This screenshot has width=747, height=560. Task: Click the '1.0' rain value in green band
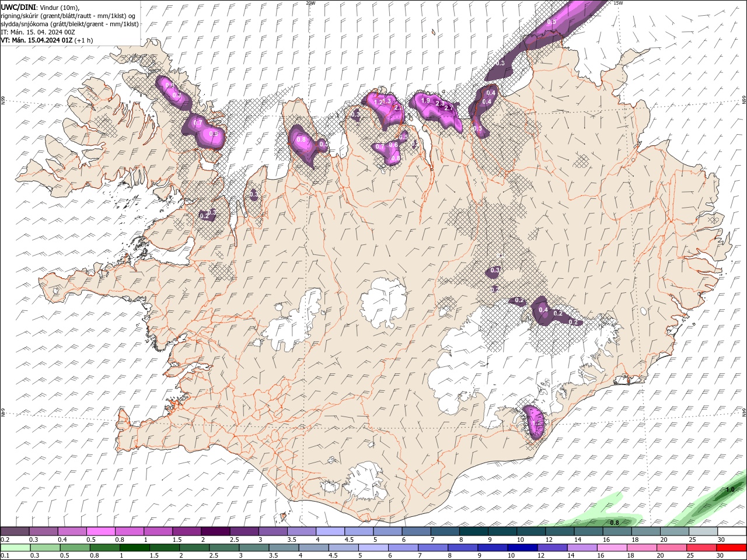pyautogui.click(x=729, y=489)
